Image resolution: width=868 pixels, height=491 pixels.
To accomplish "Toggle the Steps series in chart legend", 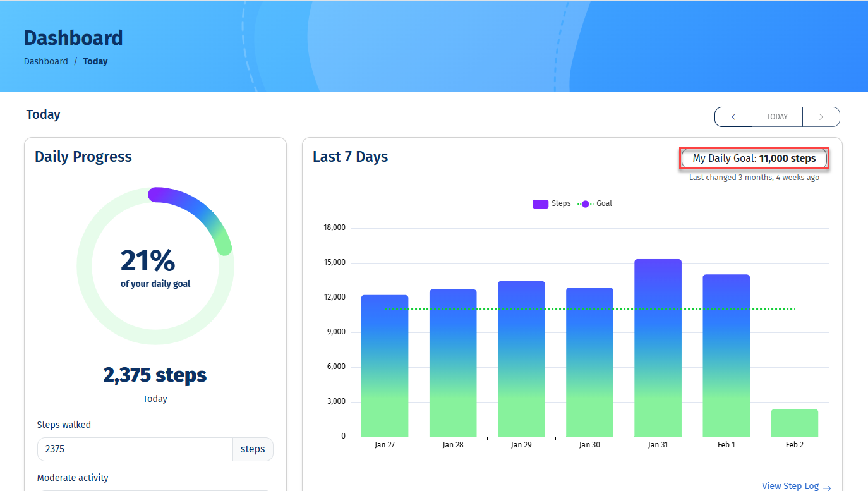I will point(552,203).
